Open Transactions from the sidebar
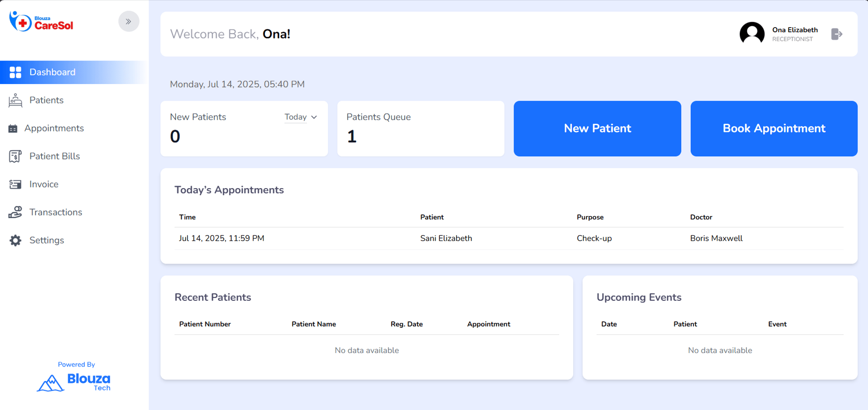Screen dimensions: 868x410 [56, 212]
